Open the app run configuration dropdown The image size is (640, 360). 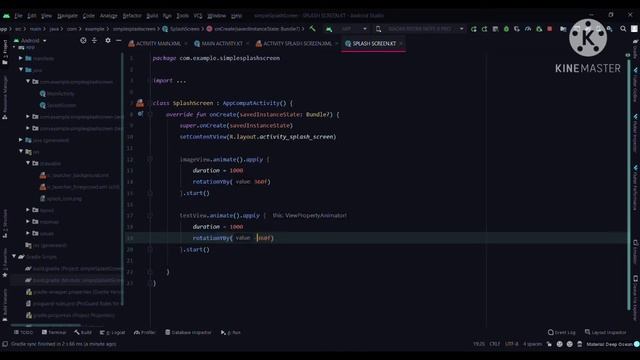[347, 29]
